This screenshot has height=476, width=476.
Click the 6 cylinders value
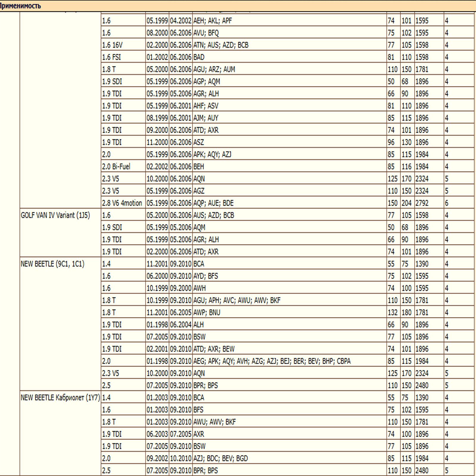447,203
